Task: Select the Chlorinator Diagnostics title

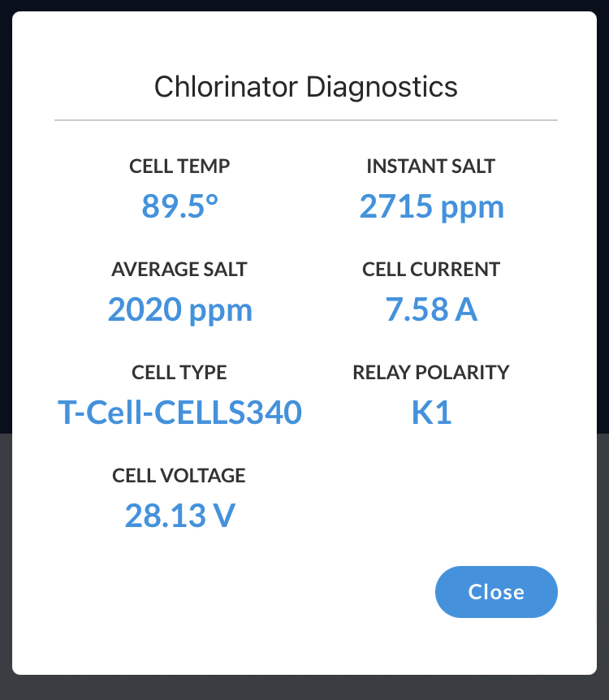Action: (306, 87)
